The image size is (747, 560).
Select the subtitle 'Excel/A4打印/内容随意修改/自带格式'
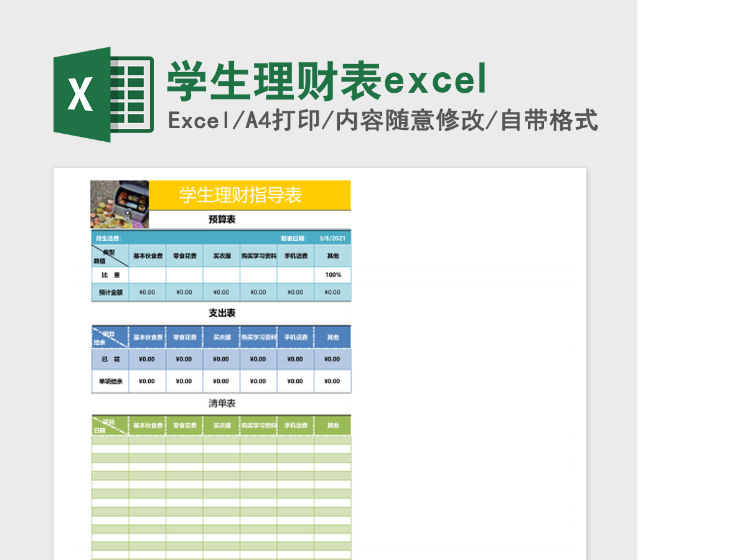coord(383,120)
